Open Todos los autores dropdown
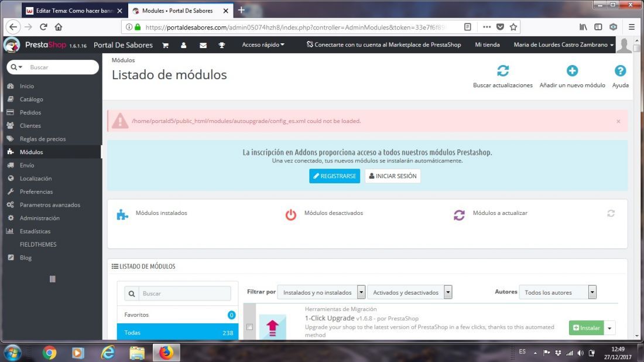The image size is (644, 362). coord(558,292)
